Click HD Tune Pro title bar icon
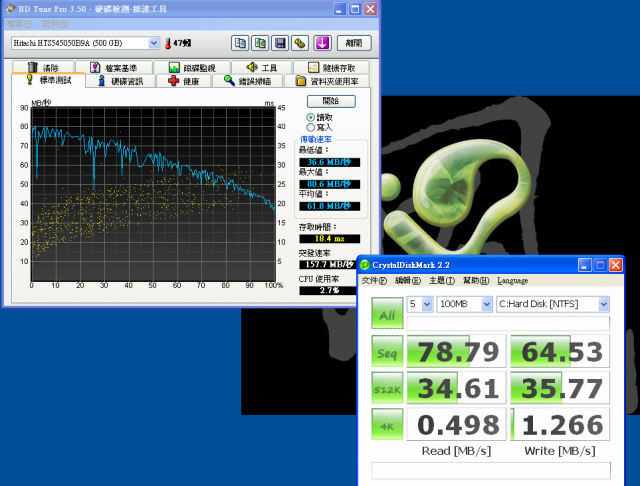The image size is (640, 486). [10, 9]
